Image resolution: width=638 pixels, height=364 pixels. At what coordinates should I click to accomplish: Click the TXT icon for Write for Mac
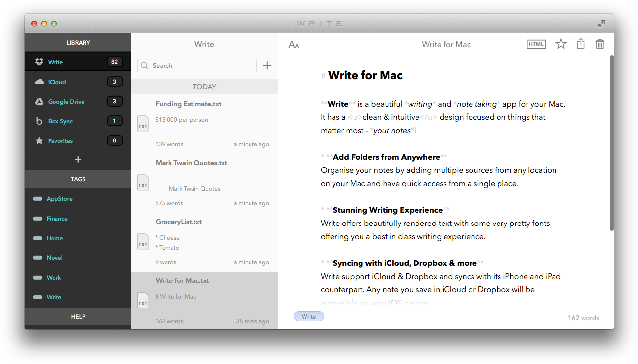click(x=143, y=300)
